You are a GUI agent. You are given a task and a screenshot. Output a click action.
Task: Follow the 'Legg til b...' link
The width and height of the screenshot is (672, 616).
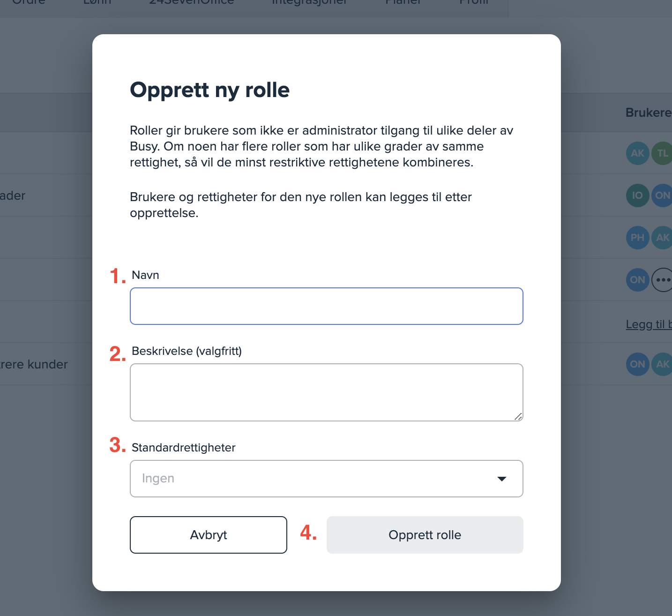click(x=649, y=324)
